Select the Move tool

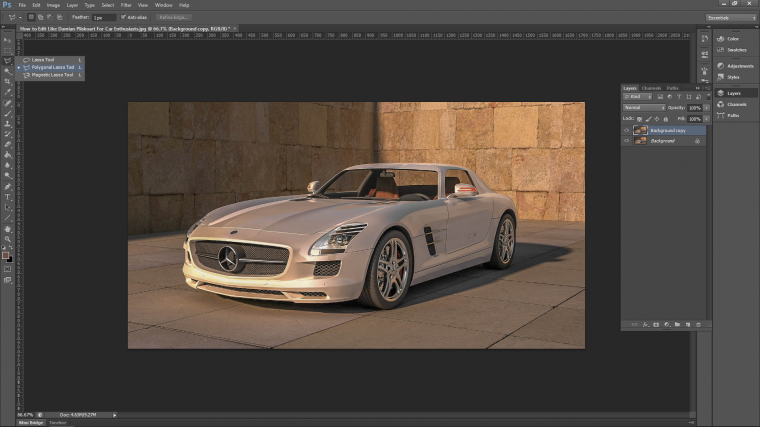pyautogui.click(x=7, y=40)
